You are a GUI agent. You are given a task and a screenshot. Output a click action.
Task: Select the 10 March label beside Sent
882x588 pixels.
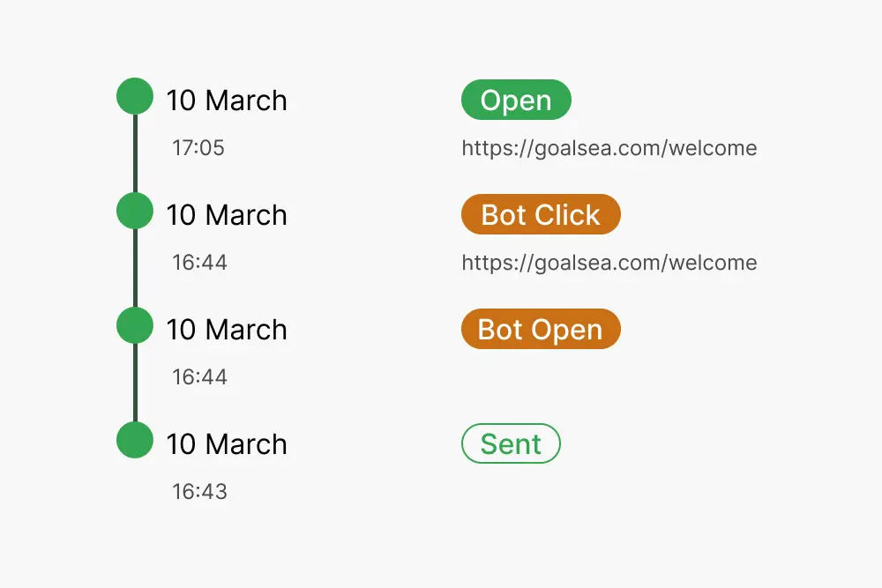227,443
